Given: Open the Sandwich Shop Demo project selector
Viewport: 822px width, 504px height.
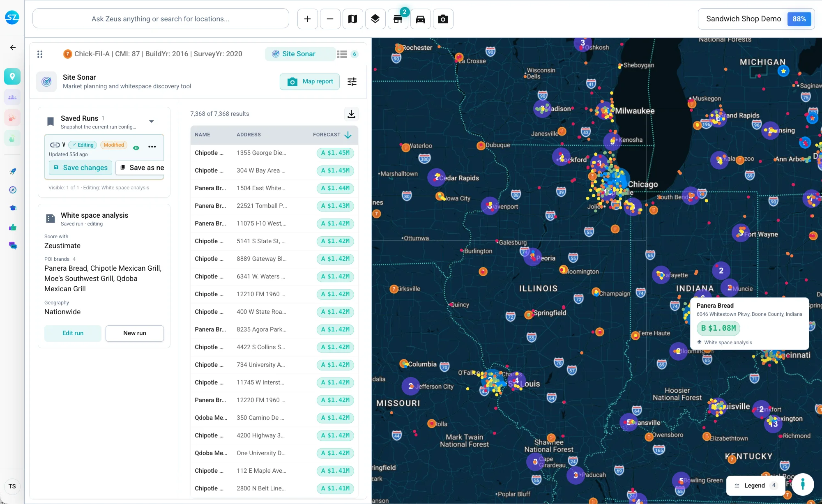Looking at the screenshot, I should tap(756, 19).
